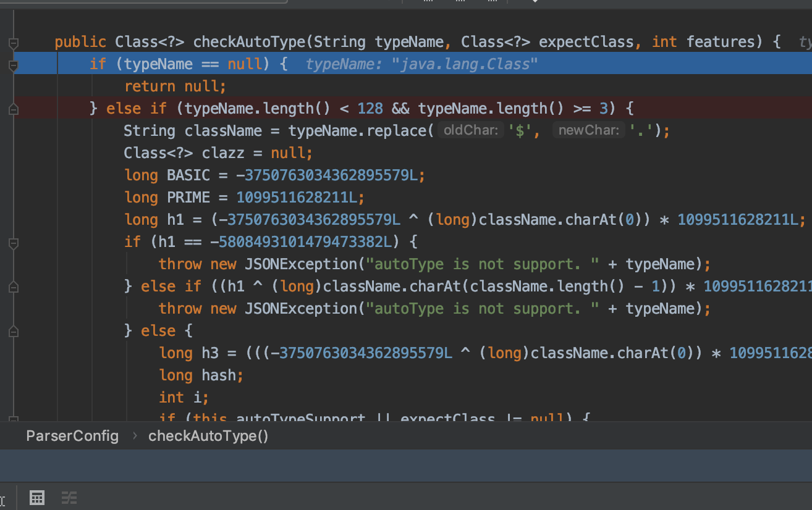The image size is (812, 510).
Task: Click the throw statement under 'else if ((h1 ^'
Action: (434, 309)
